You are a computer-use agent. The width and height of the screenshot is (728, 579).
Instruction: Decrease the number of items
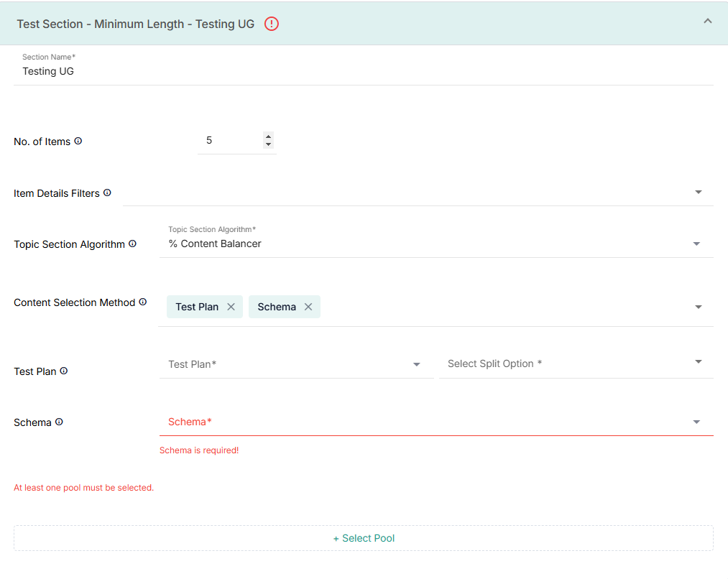click(x=268, y=144)
